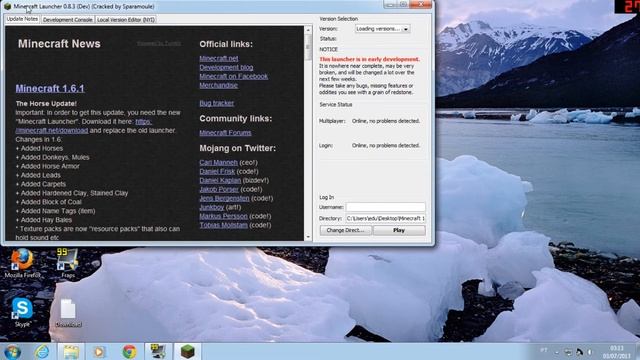Image resolution: width=640 pixels, height=360 pixels.
Task: Open Windows Explorer folder in taskbar
Action: (x=71, y=351)
